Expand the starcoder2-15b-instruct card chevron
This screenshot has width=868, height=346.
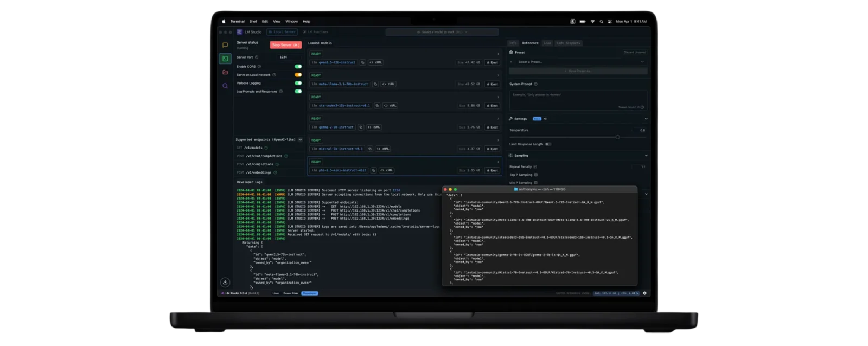[x=498, y=97]
